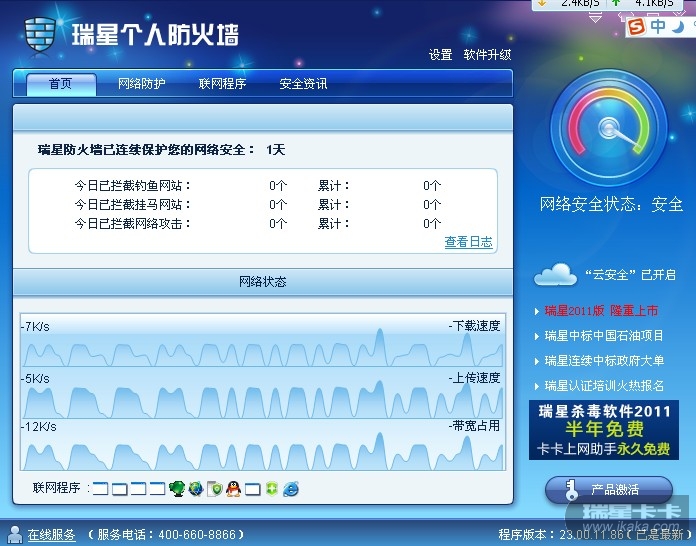Toggle the moon icon on Sogou bar

678,27
